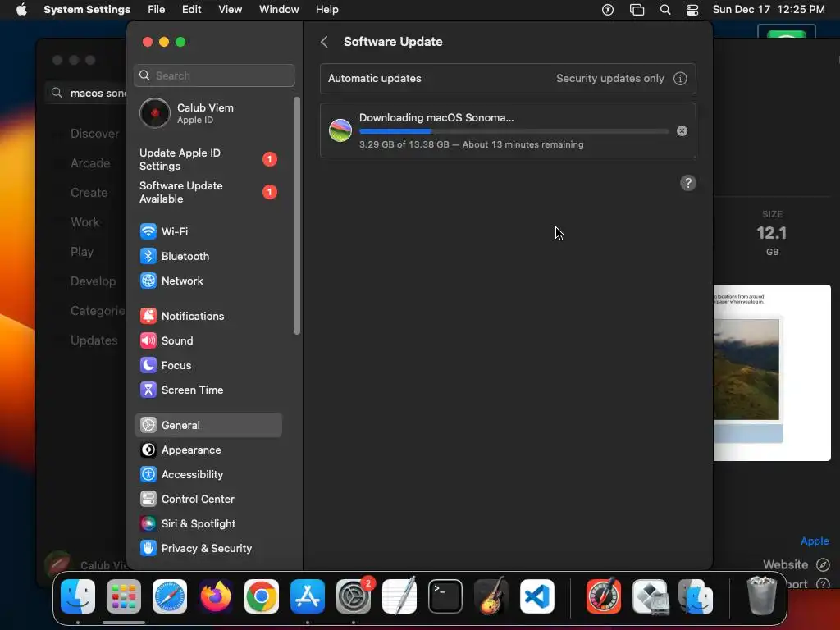Click the macOS Sonoma installer icon
Screen dimensions: 840x630
click(340, 130)
